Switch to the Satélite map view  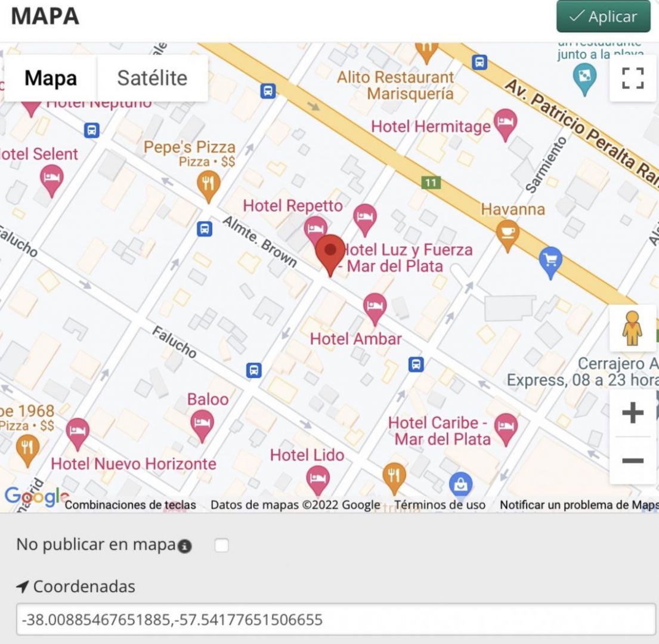click(152, 78)
